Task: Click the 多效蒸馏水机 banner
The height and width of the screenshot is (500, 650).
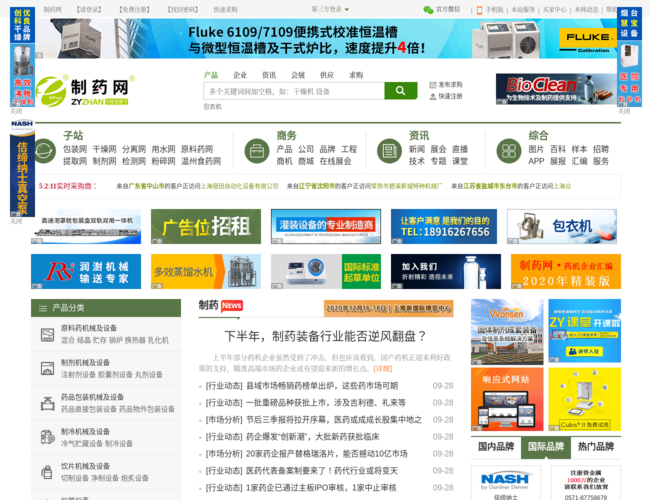Action: [206, 272]
